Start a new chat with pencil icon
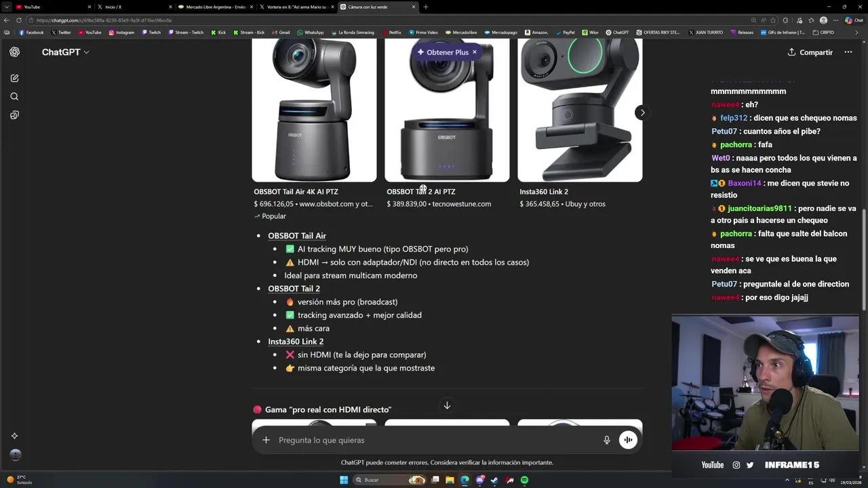868x488 pixels. [x=14, y=79]
